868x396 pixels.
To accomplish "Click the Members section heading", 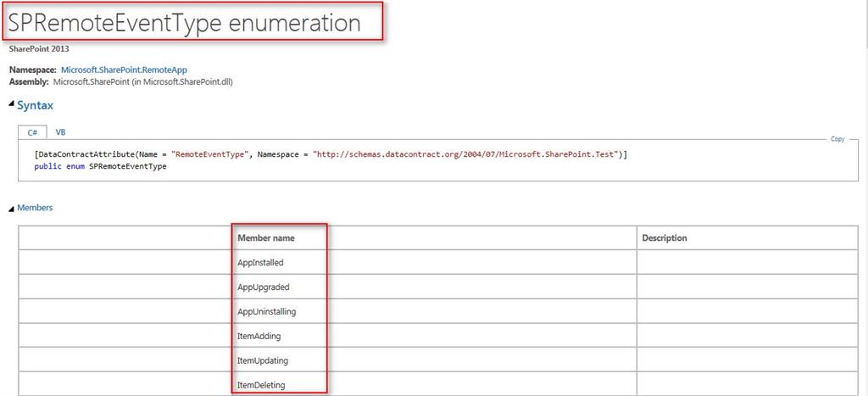I will coord(35,208).
